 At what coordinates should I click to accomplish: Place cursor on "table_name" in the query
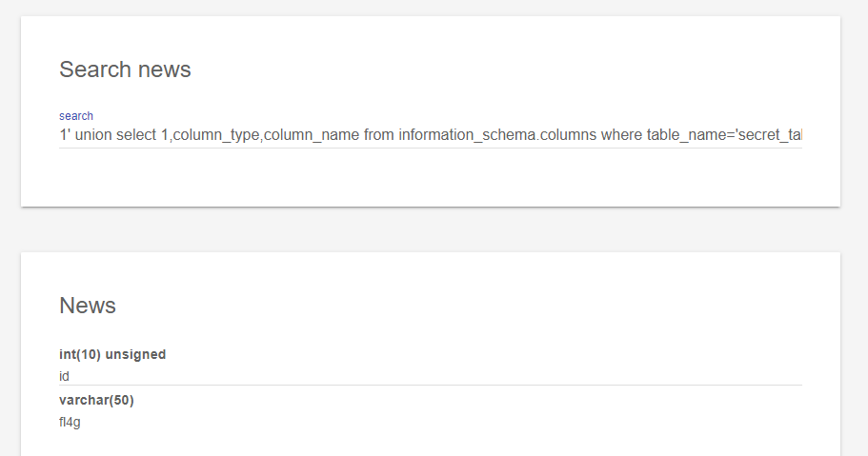[692, 135]
